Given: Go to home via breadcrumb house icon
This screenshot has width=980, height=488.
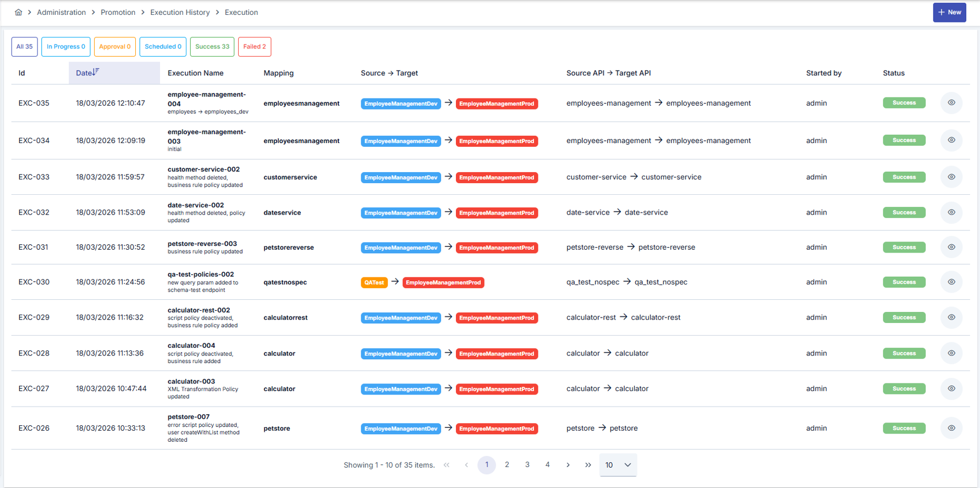Looking at the screenshot, I should tap(18, 12).
